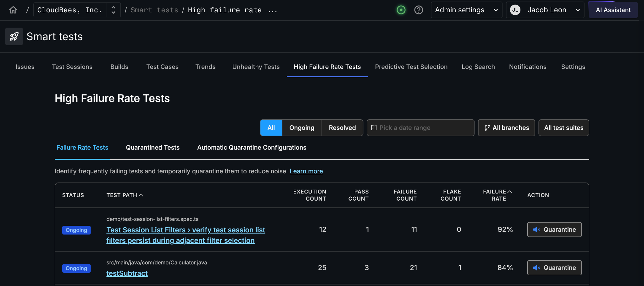
Task: Select the Ongoing status filter
Action: [x=302, y=128]
